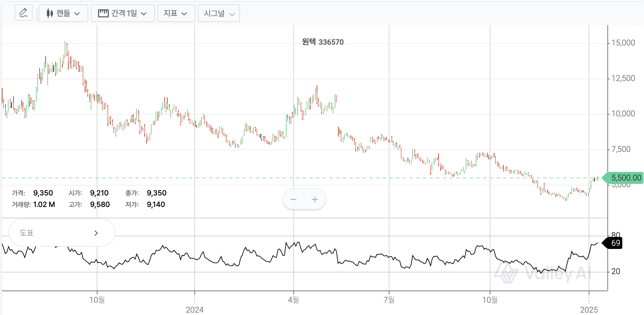
Task: Click the 거래량 1.02 M volume value
Action: pyautogui.click(x=44, y=205)
